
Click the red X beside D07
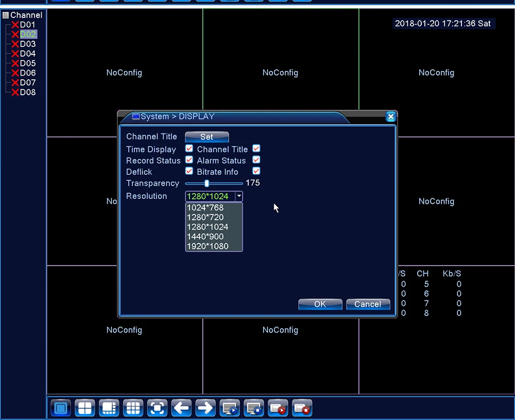(15, 83)
